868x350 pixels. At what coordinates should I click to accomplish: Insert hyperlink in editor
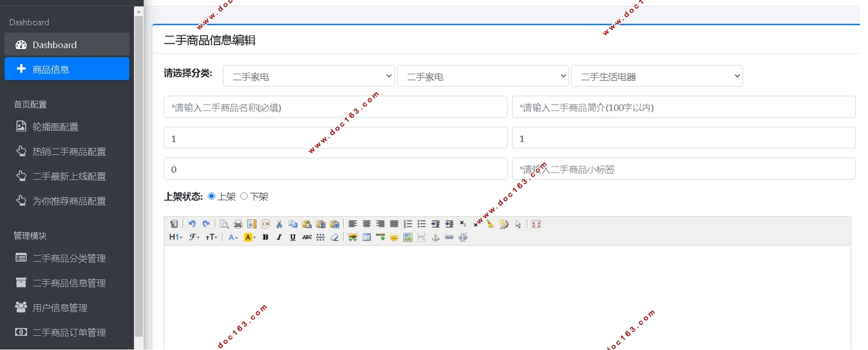tap(449, 237)
